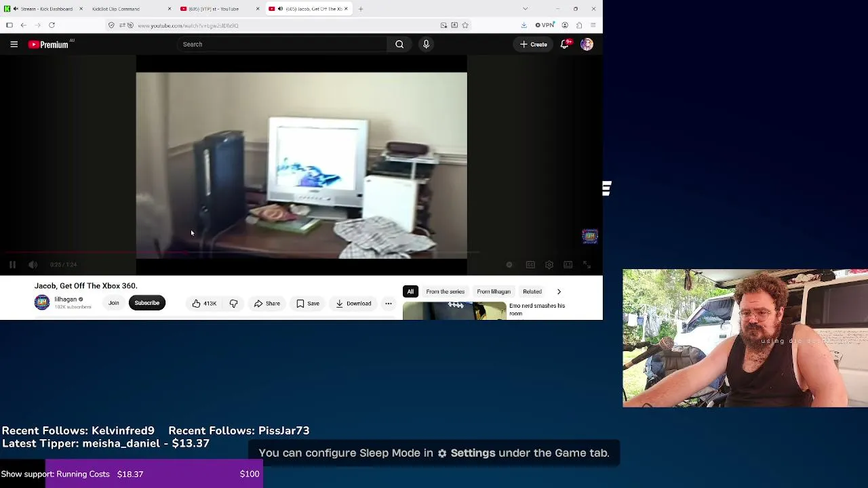868x488 pixels.
Task: Click the Create button
Action: [x=534, y=44]
